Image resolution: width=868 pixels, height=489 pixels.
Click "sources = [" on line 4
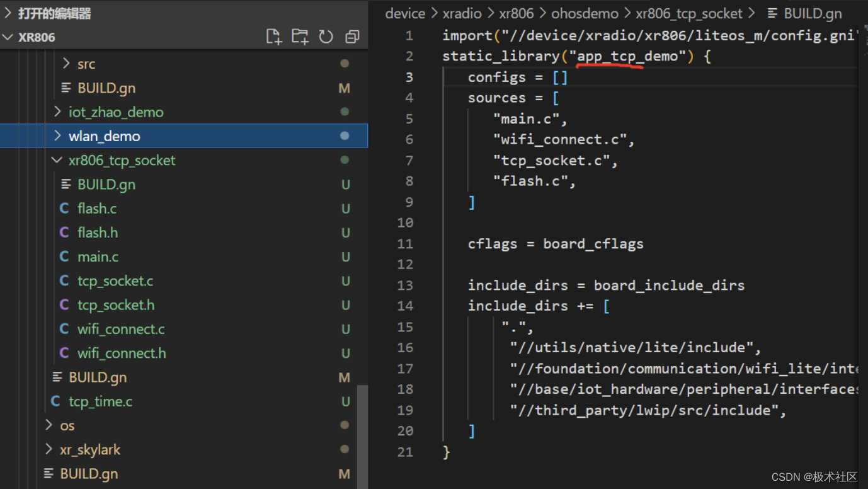513,98
